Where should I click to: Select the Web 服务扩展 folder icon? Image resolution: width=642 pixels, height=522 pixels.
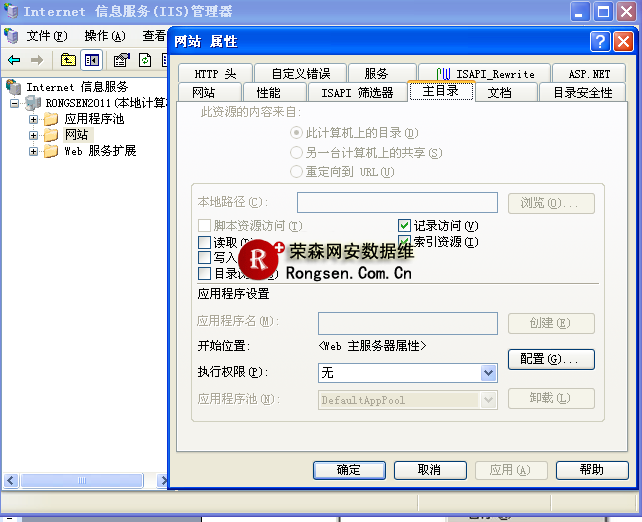(x=51, y=151)
